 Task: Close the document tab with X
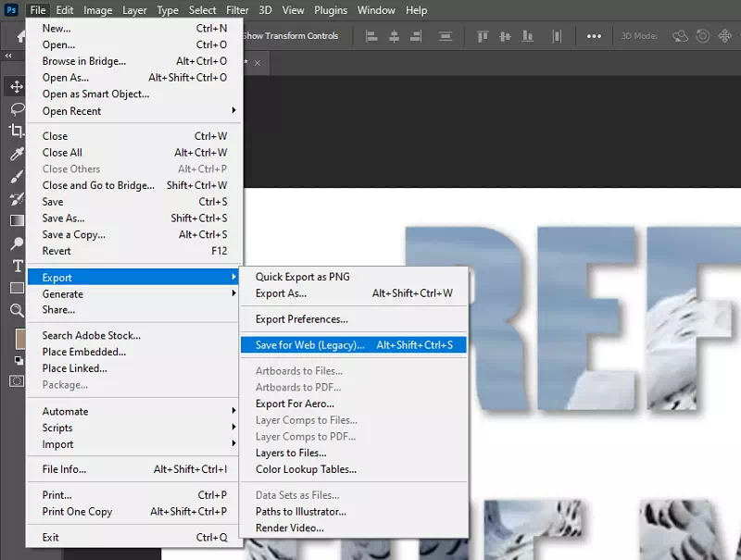257,63
